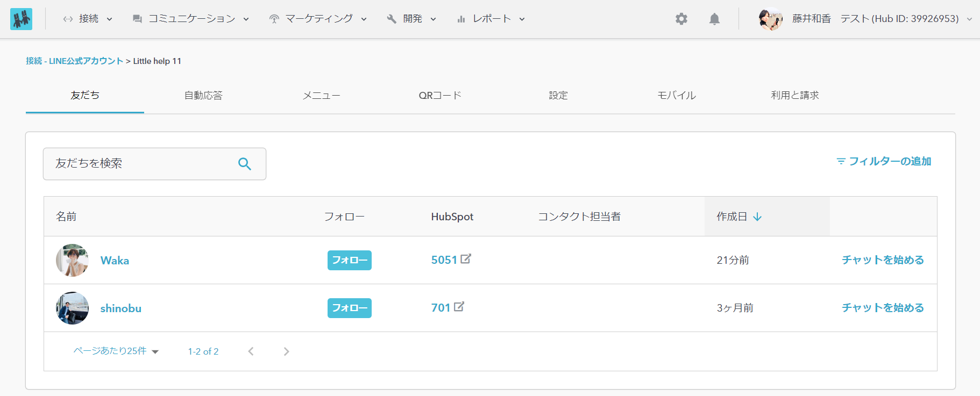Viewport: 980px width, 396px height.
Task: Click the sort arrow beside 作成日
Action: pyautogui.click(x=757, y=217)
